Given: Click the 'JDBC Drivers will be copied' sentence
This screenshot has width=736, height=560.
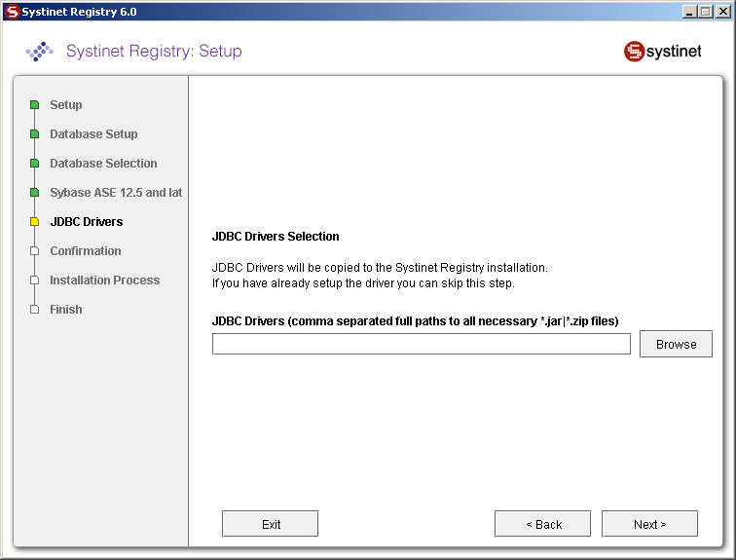Looking at the screenshot, I should 380,268.
